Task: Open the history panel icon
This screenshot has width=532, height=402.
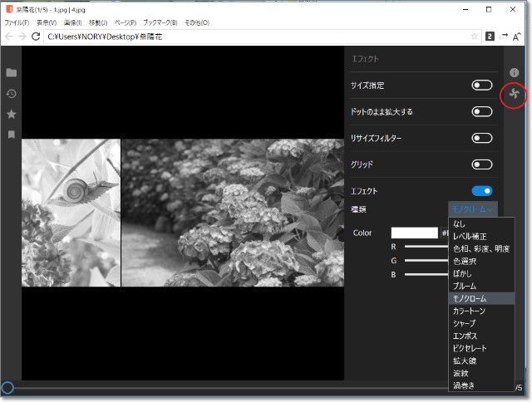Action: [12, 94]
